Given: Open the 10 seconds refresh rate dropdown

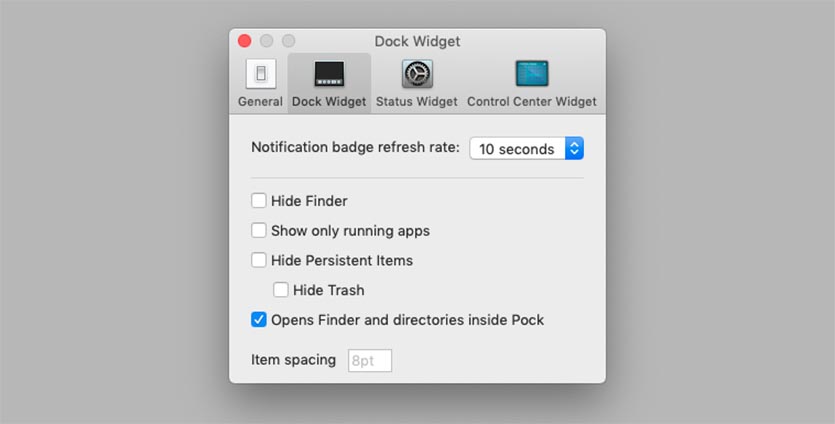Looking at the screenshot, I should click(526, 149).
